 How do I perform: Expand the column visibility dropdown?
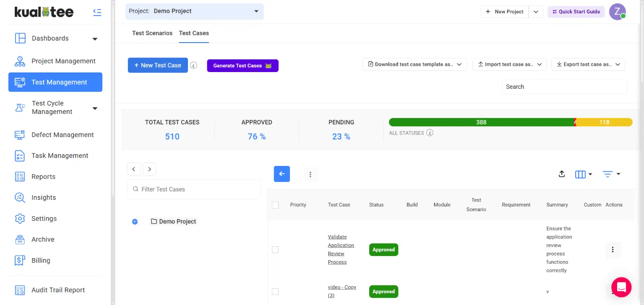[583, 174]
